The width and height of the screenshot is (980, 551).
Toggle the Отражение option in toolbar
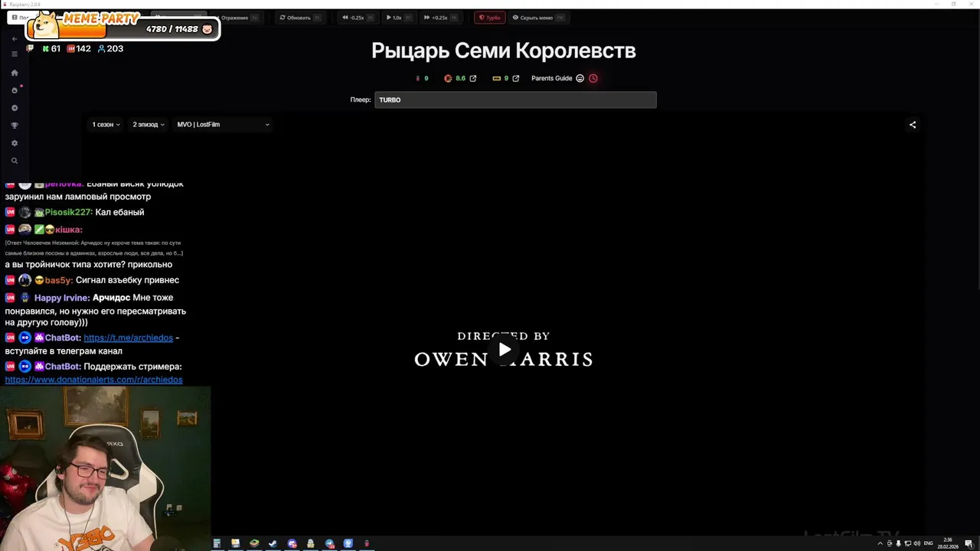pyautogui.click(x=236, y=17)
